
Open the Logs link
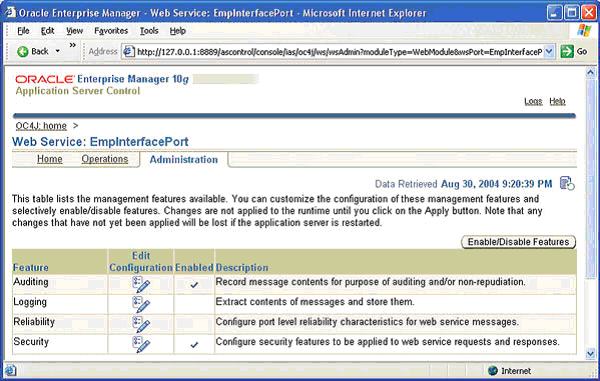pyautogui.click(x=533, y=101)
